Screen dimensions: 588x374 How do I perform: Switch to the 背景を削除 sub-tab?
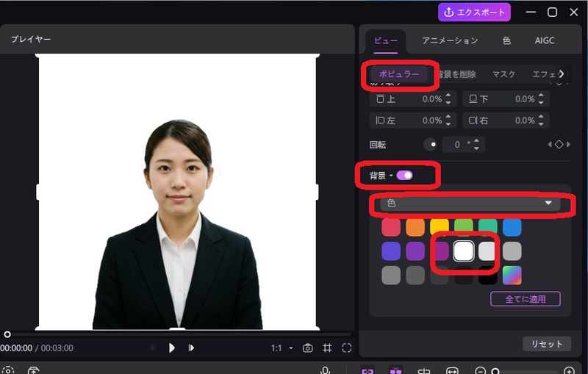point(456,74)
